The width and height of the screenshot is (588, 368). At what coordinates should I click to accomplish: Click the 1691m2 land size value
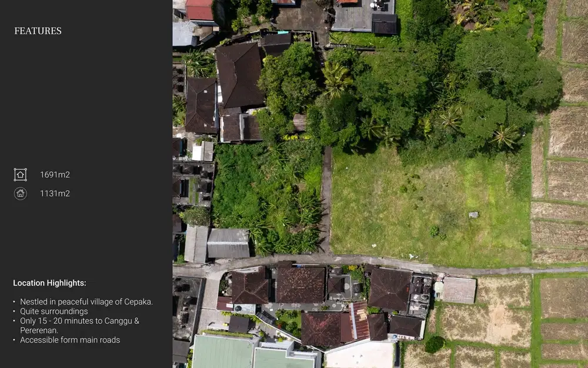click(55, 174)
